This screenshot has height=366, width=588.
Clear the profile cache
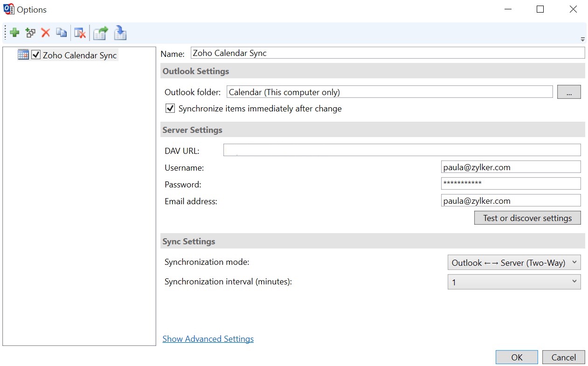coord(80,33)
